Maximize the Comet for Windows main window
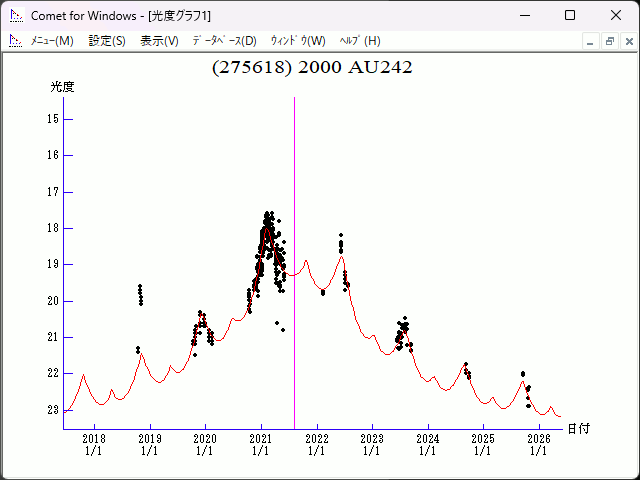 coord(570,15)
